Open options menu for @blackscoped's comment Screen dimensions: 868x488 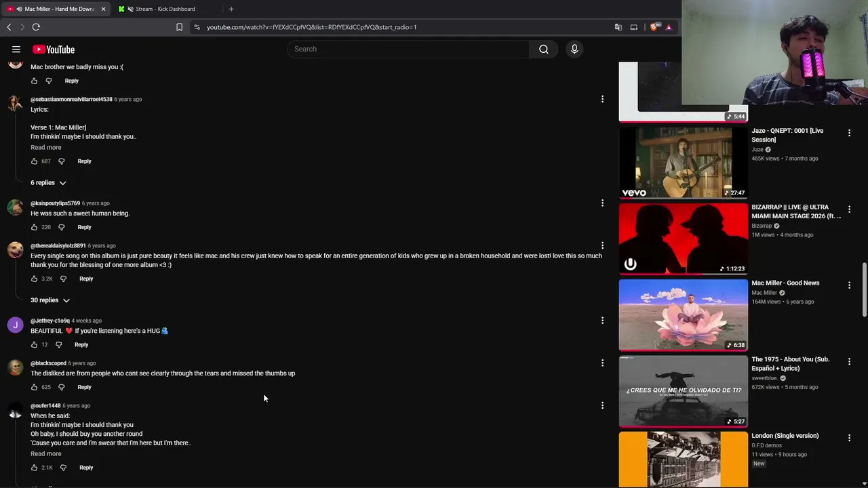(602, 363)
